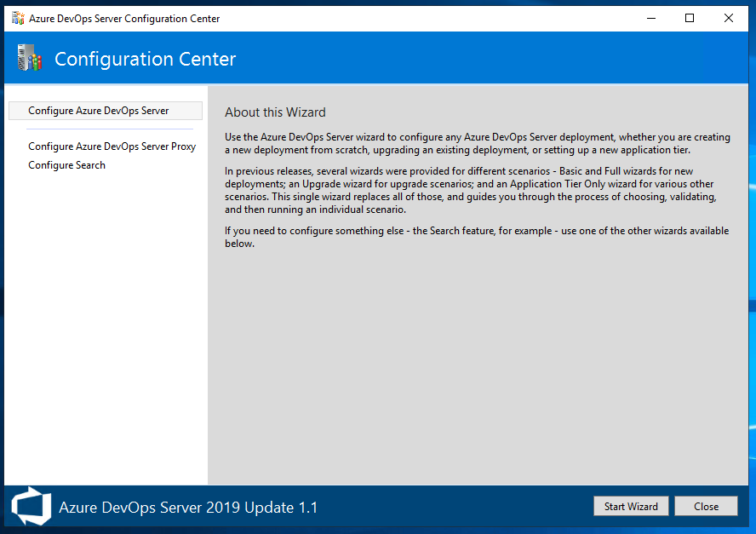Viewport: 756px width, 534px height.
Task: Click the window title text in title bar
Action: [124, 19]
